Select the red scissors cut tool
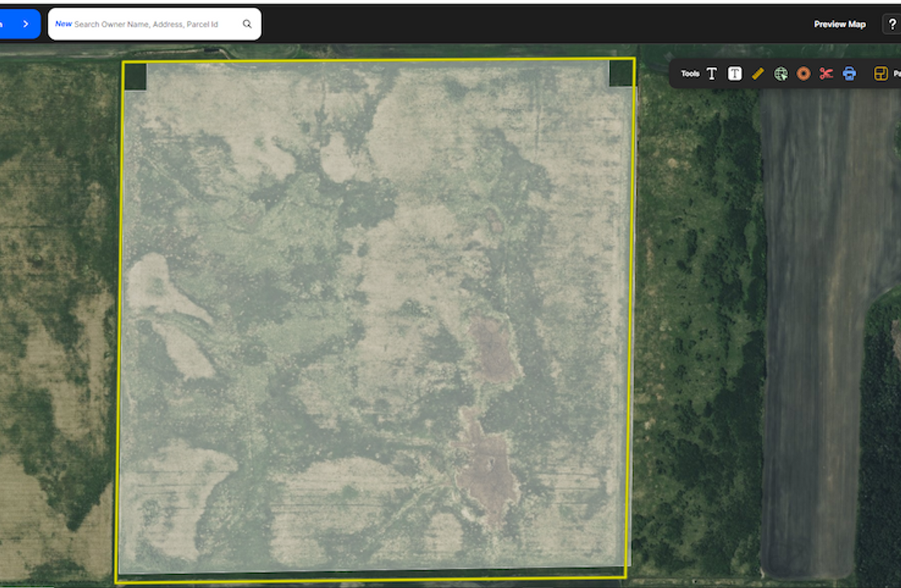The height and width of the screenshot is (588, 901). tap(826, 74)
